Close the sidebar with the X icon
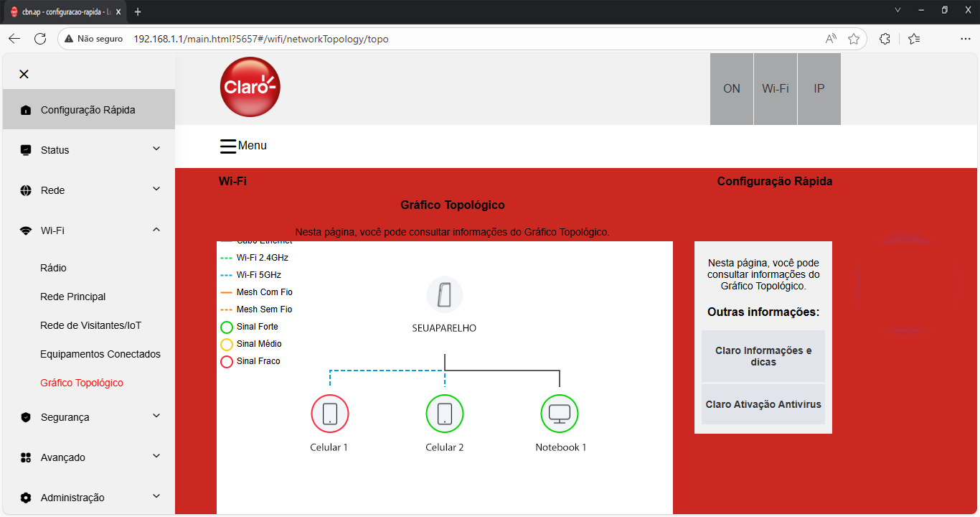The image size is (980, 517). tap(24, 74)
